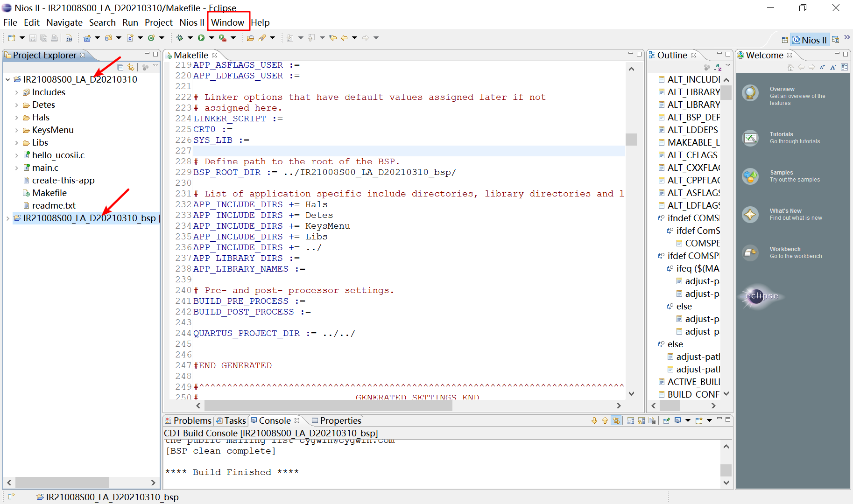
Task: Select hello_ucosii.c in Project Explorer
Action: [58, 155]
